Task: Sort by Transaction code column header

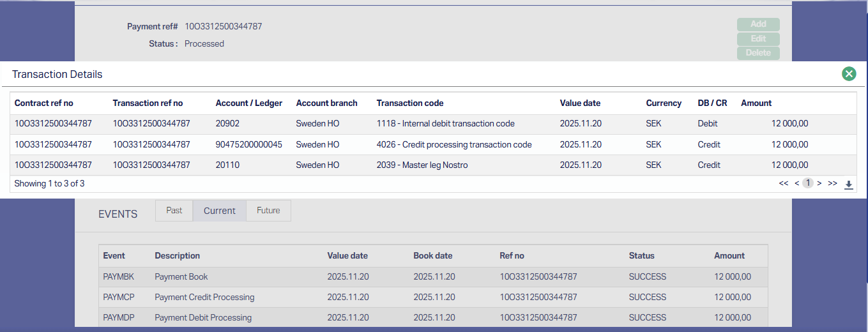Action: (410, 103)
